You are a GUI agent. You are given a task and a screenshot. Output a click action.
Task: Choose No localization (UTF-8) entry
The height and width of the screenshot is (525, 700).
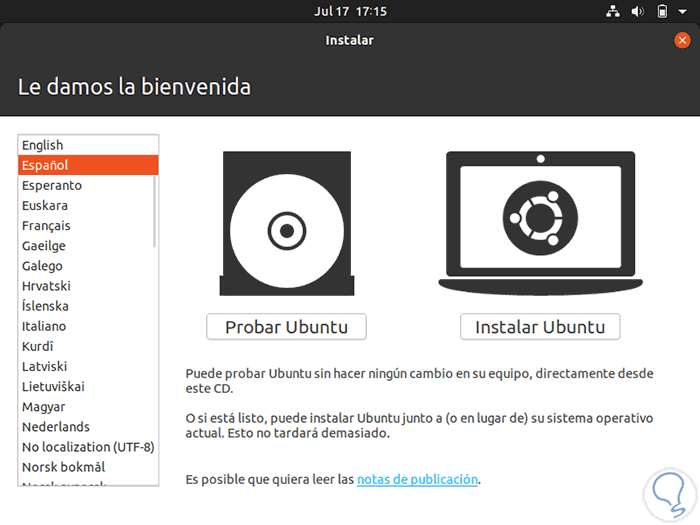pyautogui.click(x=88, y=446)
